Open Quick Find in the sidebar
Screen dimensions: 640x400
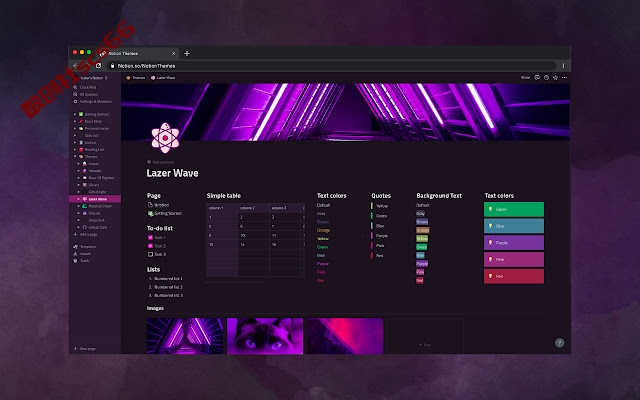click(x=88, y=87)
